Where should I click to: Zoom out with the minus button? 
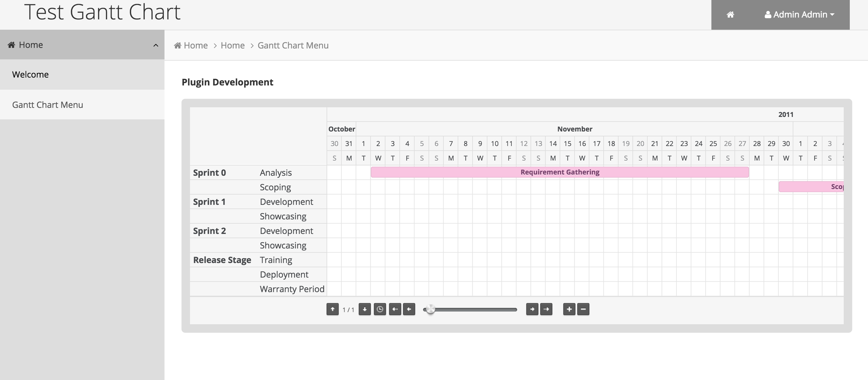pos(583,309)
